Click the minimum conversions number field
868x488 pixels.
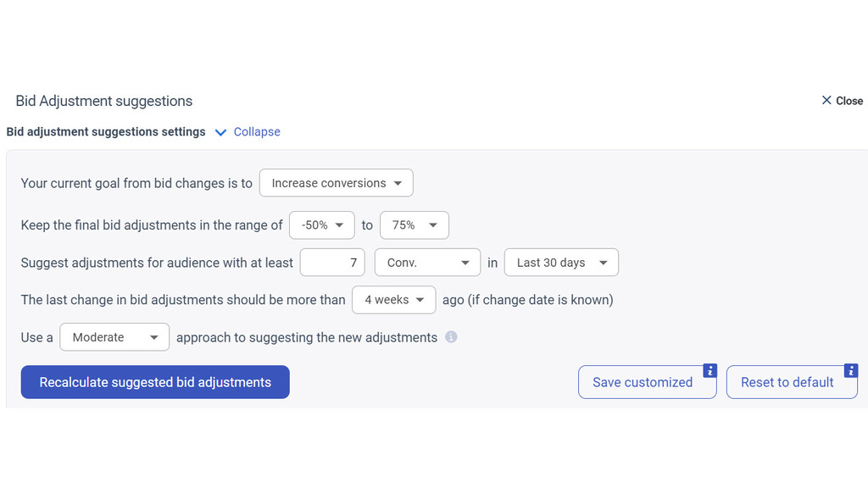[x=332, y=263]
